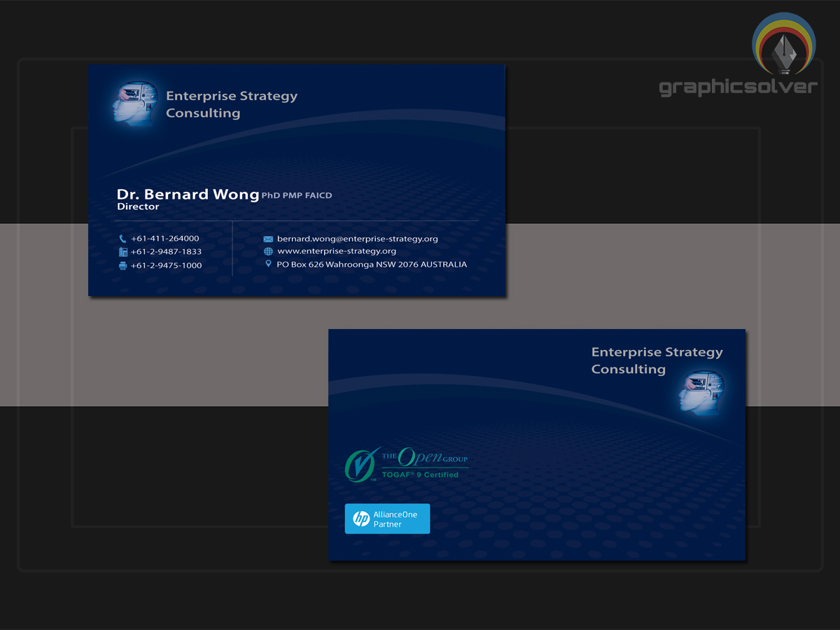Click the PhD PMP FAICD credentials
Screen dimensions: 840x630
coord(297,196)
